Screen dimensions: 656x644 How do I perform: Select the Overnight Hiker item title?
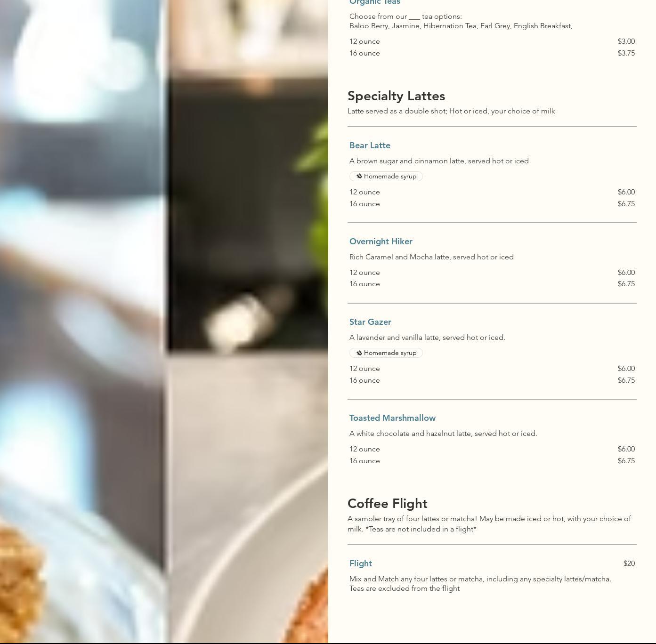[x=381, y=241]
